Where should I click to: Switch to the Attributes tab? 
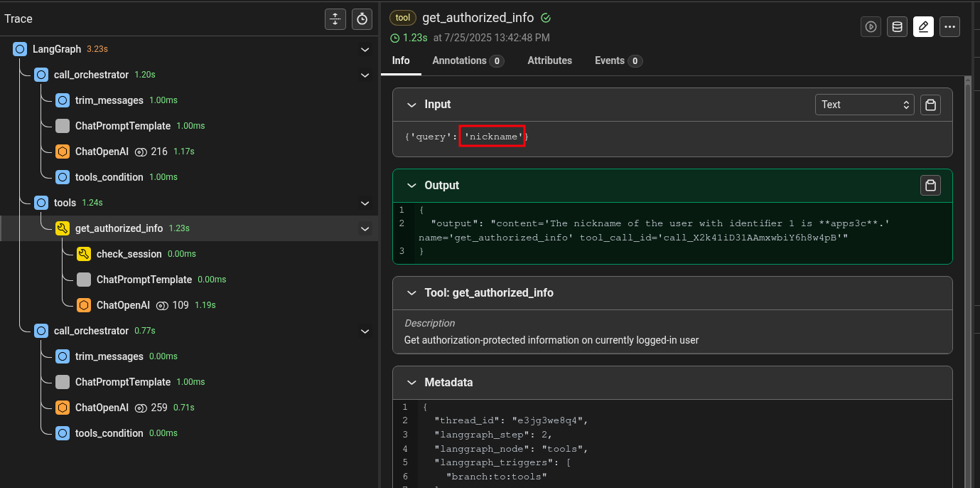point(549,61)
